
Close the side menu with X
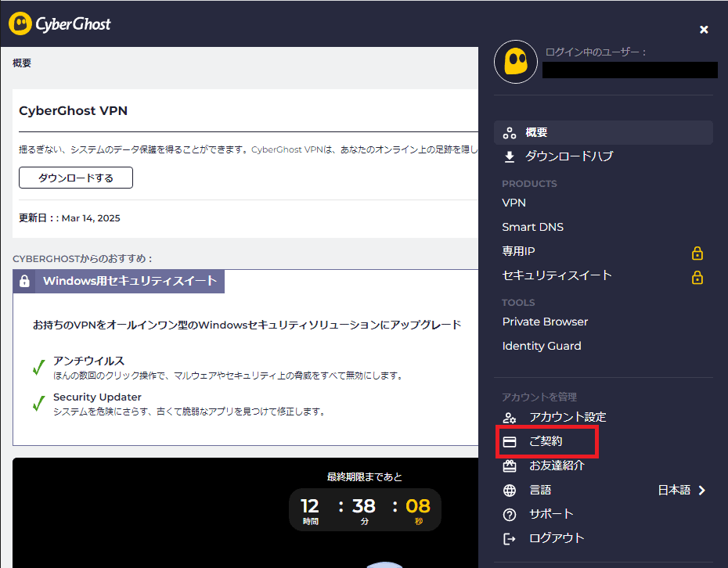[x=704, y=30]
